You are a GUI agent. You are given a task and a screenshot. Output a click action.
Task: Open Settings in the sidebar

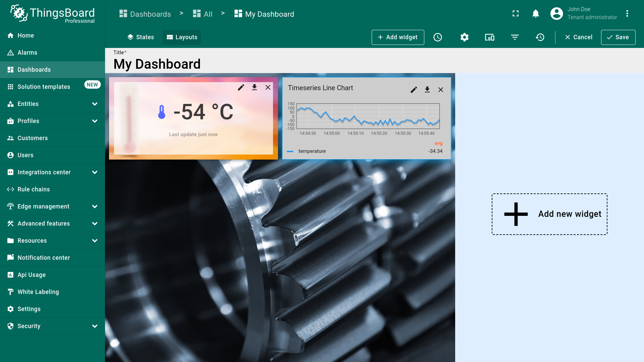coord(52,309)
